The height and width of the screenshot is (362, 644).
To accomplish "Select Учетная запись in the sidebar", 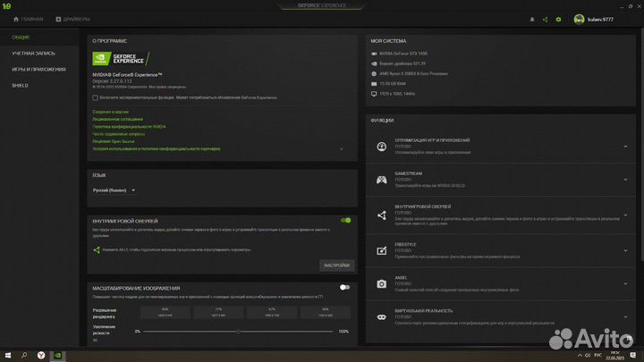I will pos(30,54).
